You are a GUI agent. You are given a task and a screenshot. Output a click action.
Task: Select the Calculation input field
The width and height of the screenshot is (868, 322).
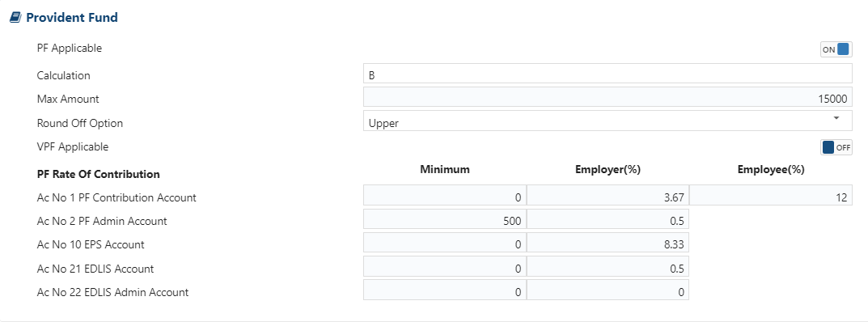[x=608, y=74]
